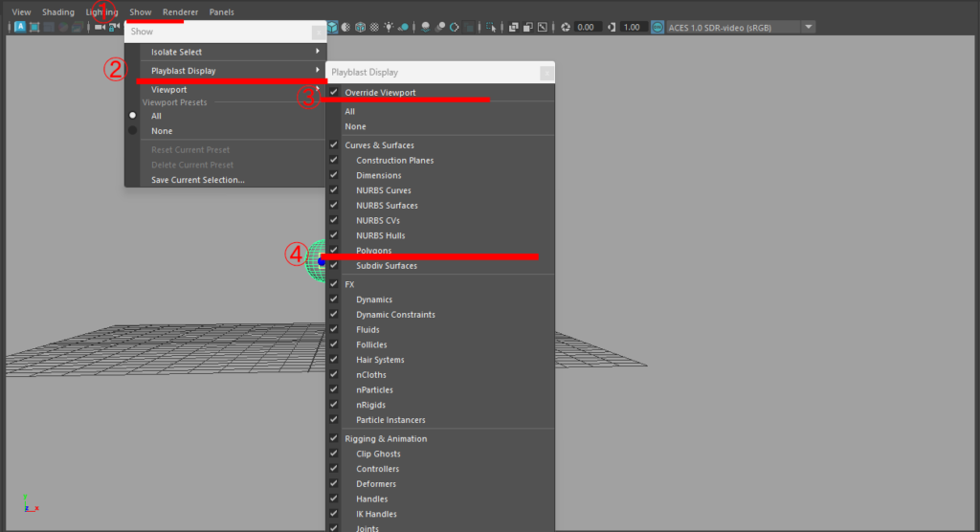This screenshot has height=532, width=980.
Task: Click the exposure icon beside 0.00 field
Action: tap(565, 27)
